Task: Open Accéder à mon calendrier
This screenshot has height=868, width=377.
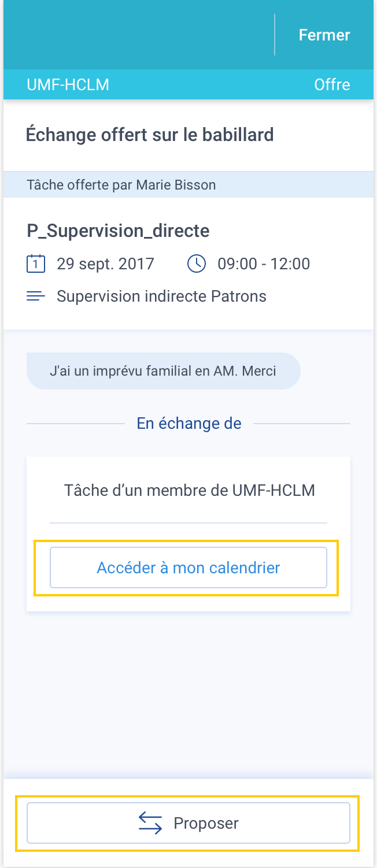Action: 188,567
